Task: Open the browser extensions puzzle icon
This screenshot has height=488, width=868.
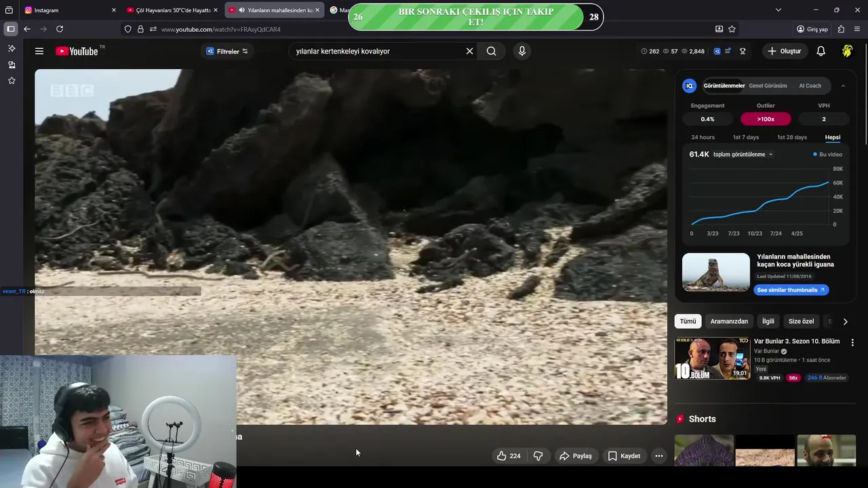Action: [841, 29]
